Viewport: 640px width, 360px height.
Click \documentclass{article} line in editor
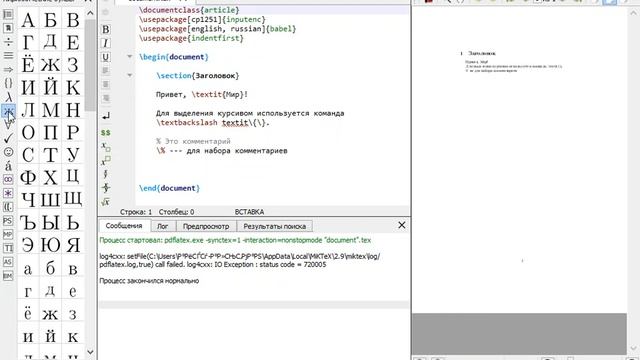pyautogui.click(x=189, y=10)
